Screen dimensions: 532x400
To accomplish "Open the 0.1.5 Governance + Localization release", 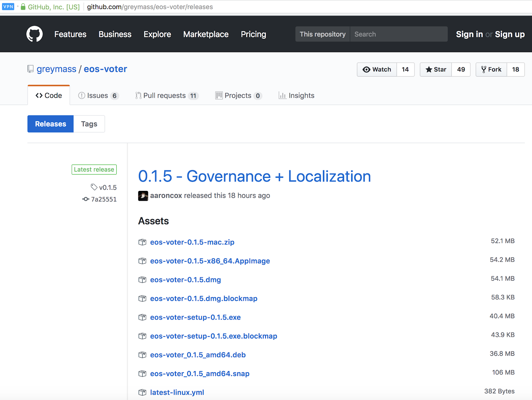I will coord(254,176).
